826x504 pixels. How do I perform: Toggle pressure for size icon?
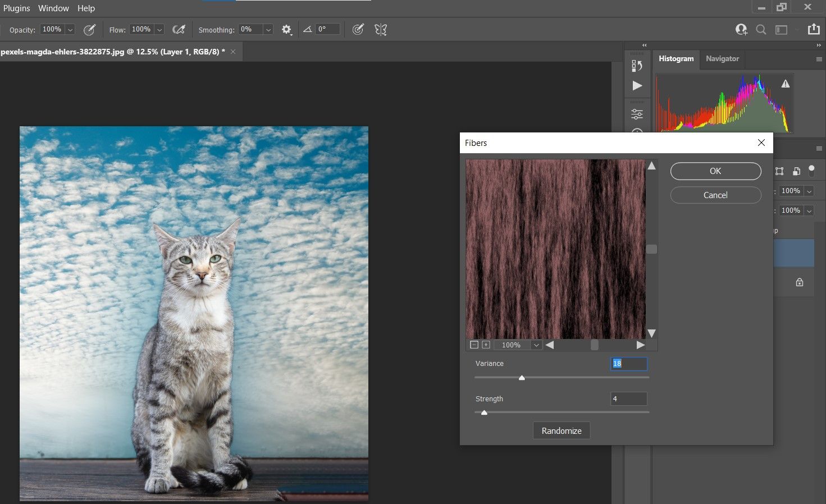pyautogui.click(x=358, y=30)
